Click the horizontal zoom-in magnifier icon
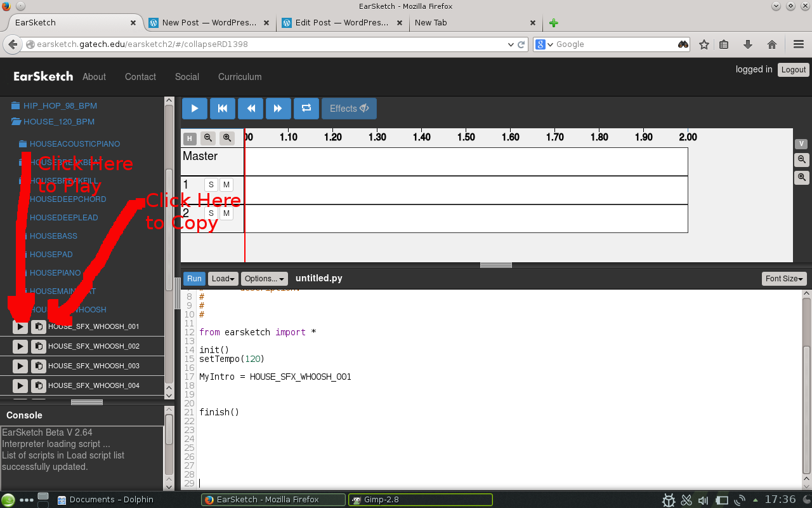Viewport: 812px width, 508px height. pos(226,138)
